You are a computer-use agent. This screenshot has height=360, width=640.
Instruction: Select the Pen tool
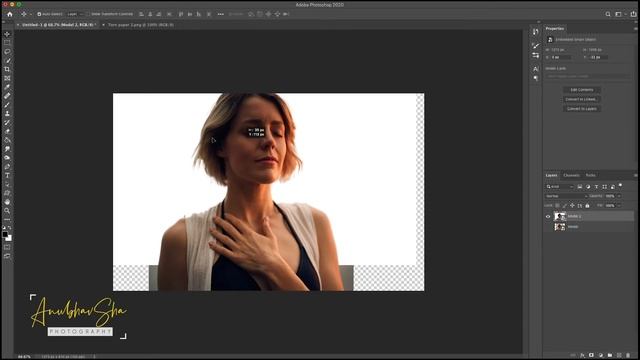7,167
